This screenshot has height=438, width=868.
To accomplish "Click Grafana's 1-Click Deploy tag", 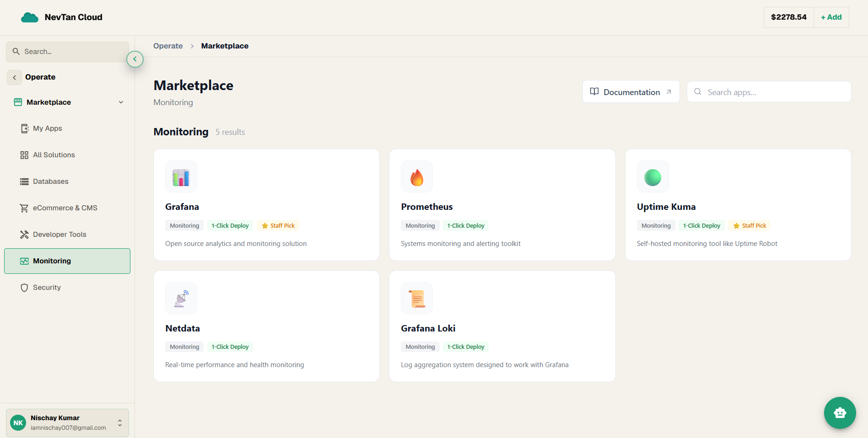I will (x=230, y=226).
